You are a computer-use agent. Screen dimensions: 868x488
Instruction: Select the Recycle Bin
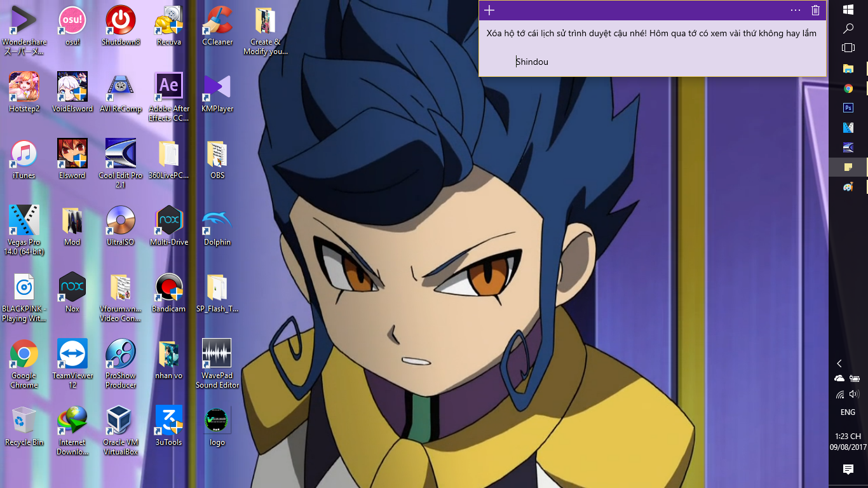pos(24,426)
